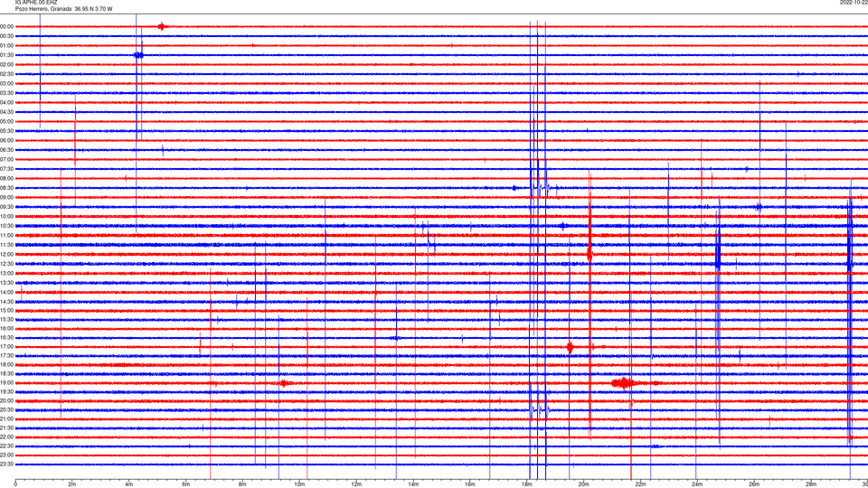Choose the 21:00 row label
The height and width of the screenshot is (488, 868).
point(7,418)
